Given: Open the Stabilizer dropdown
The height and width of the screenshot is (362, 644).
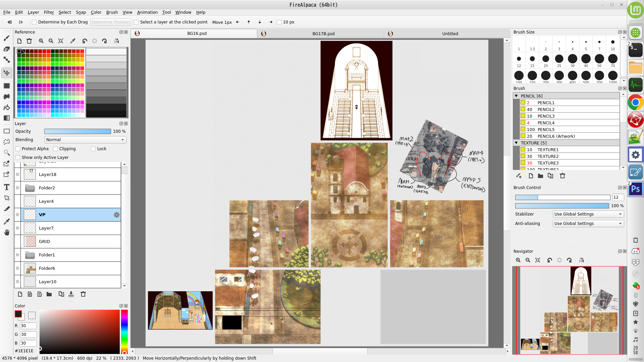Looking at the screenshot, I should coord(588,214).
